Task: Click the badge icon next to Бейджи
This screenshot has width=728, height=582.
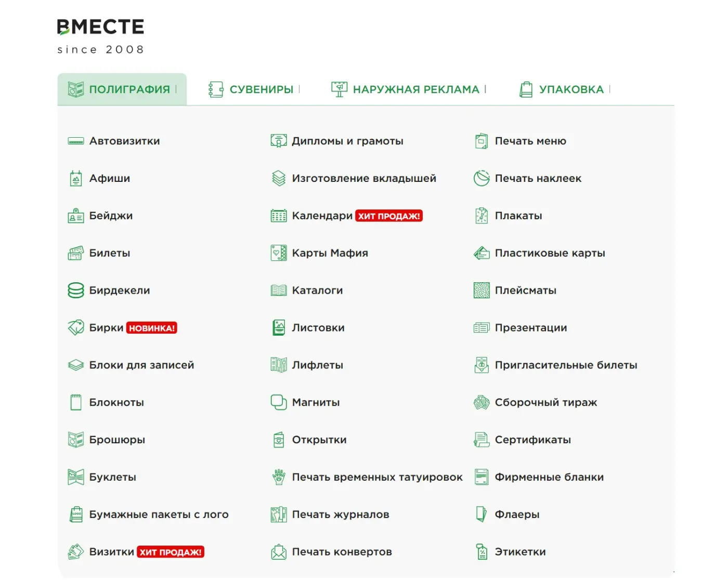Action: tap(76, 216)
